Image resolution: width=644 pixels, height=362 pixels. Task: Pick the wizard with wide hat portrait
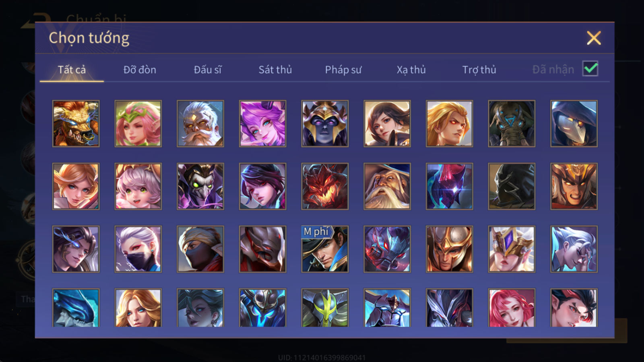(x=387, y=186)
